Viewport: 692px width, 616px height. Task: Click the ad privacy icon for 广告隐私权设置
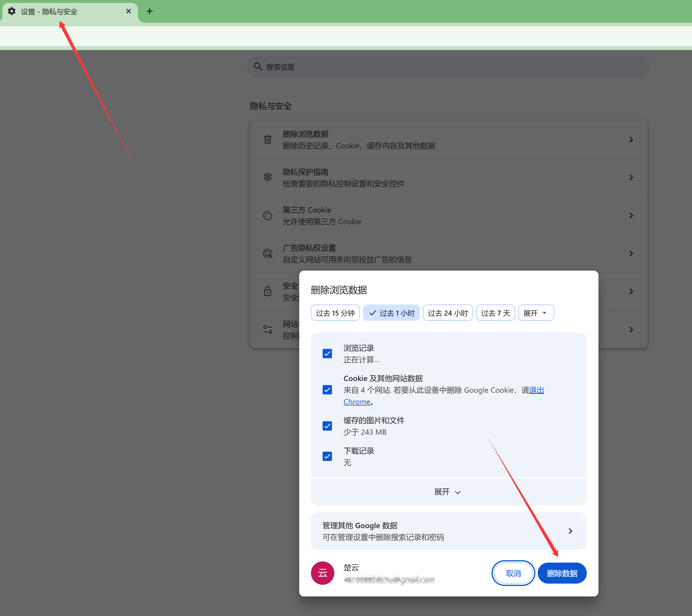click(268, 253)
